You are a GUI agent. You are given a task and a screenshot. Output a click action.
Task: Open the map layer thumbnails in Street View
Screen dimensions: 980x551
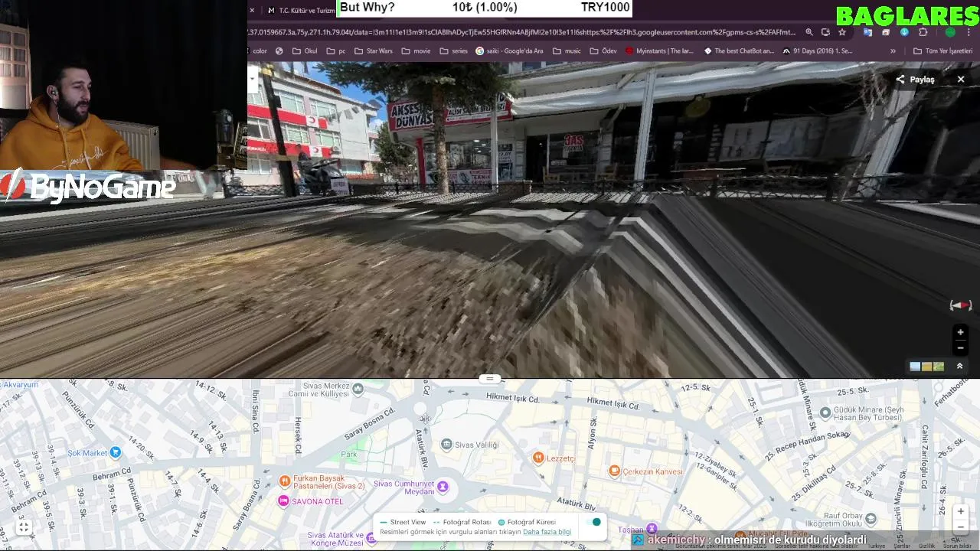[926, 367]
